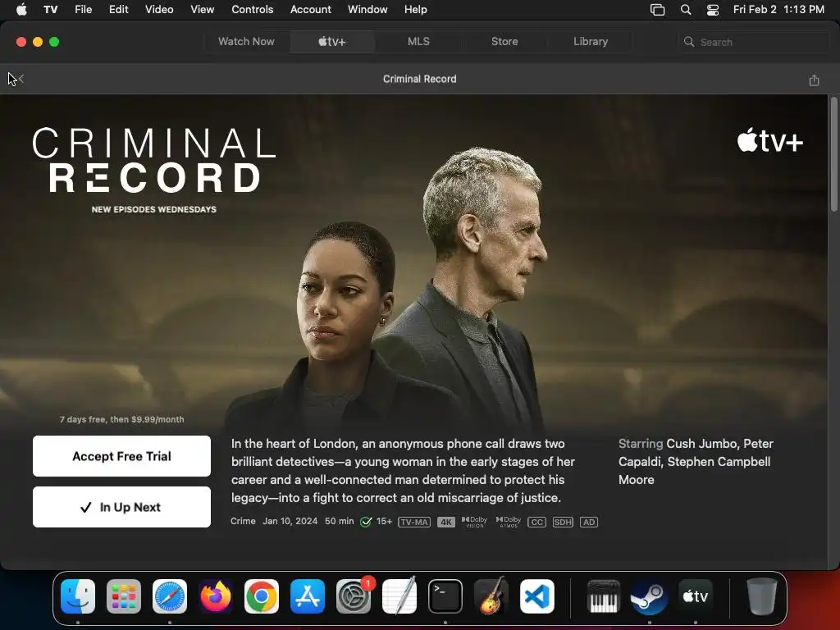Launch Firefox from the Dock
The height and width of the screenshot is (630, 840).
point(216,596)
